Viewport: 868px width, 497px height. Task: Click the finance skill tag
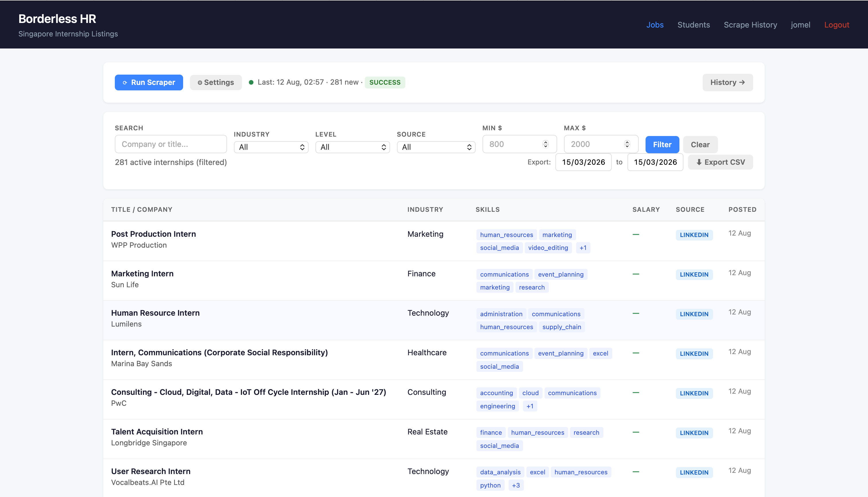coord(491,432)
